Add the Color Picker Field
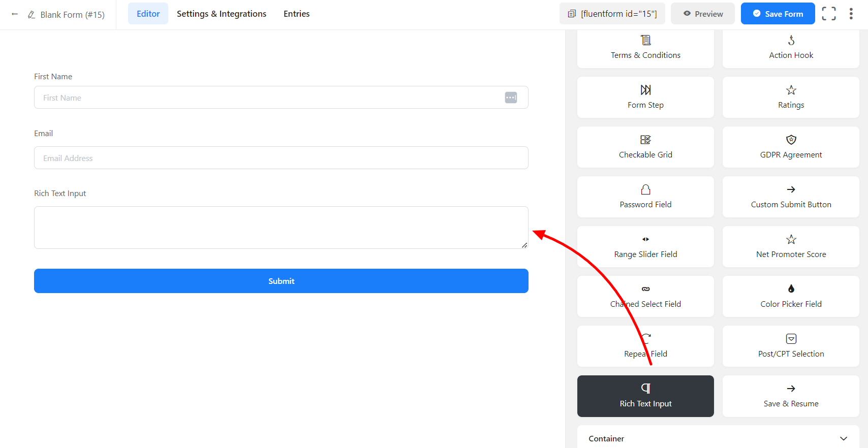This screenshot has height=448, width=868. 790,296
